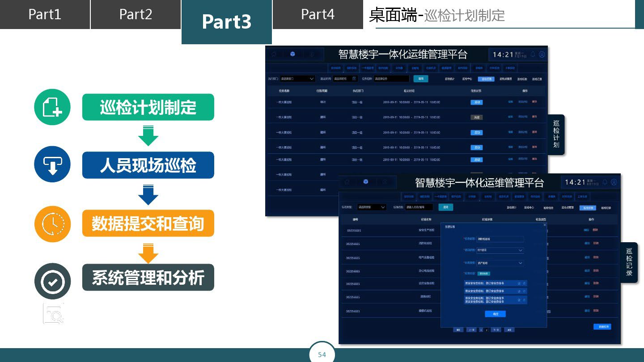644x362 pixels.
Task: Click 查询 button in the 巡检记录 window
Action: tap(445, 207)
